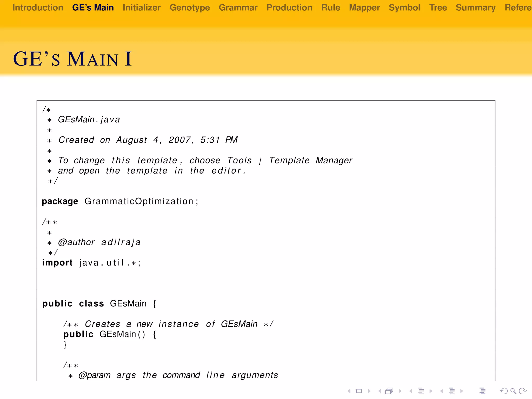The height and width of the screenshot is (399, 532).
Task: Click the presentation outline icon
Action: pos(482,391)
